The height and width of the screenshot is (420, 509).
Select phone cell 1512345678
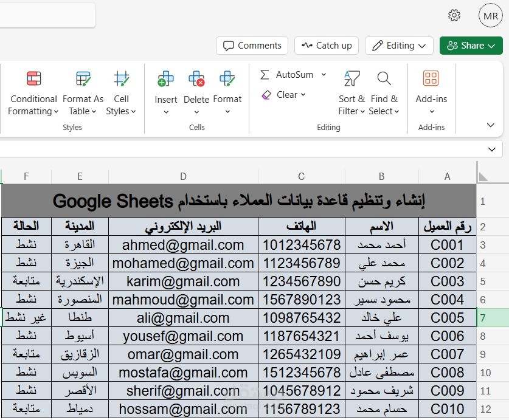click(301, 373)
